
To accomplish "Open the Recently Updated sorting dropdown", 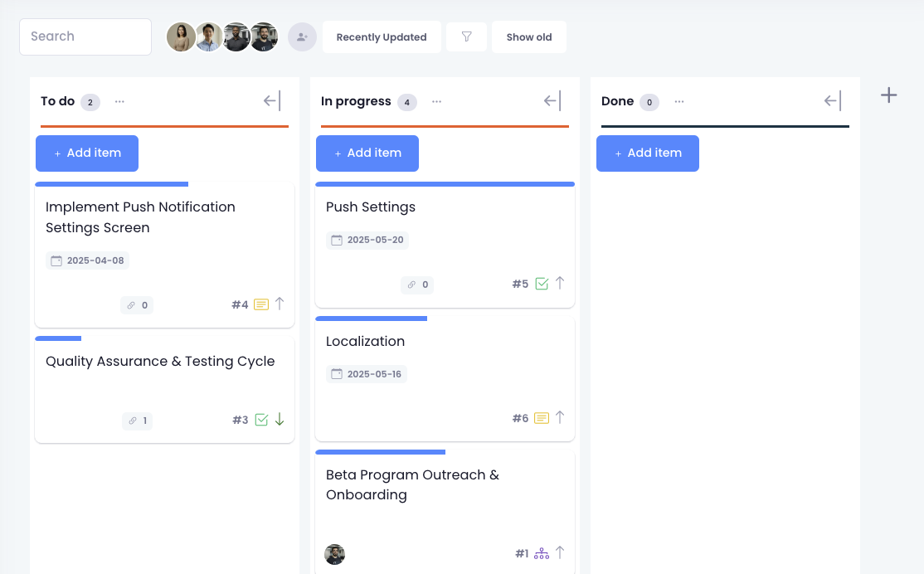I will pos(382,36).
